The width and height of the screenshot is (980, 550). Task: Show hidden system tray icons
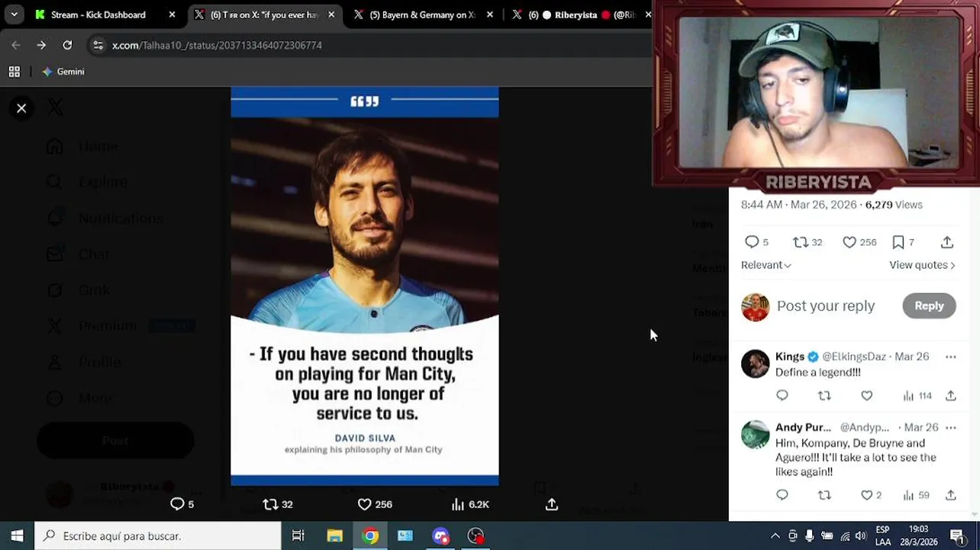point(775,535)
